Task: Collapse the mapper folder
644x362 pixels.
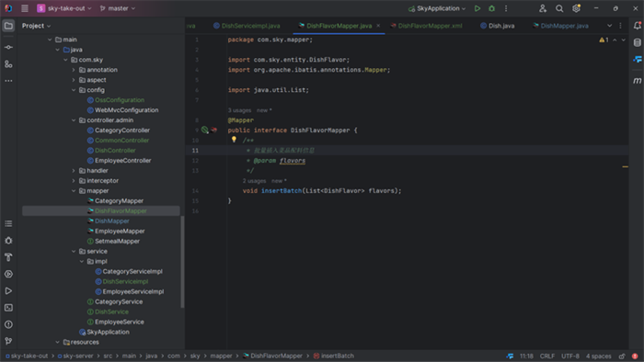Action: click(74, 190)
